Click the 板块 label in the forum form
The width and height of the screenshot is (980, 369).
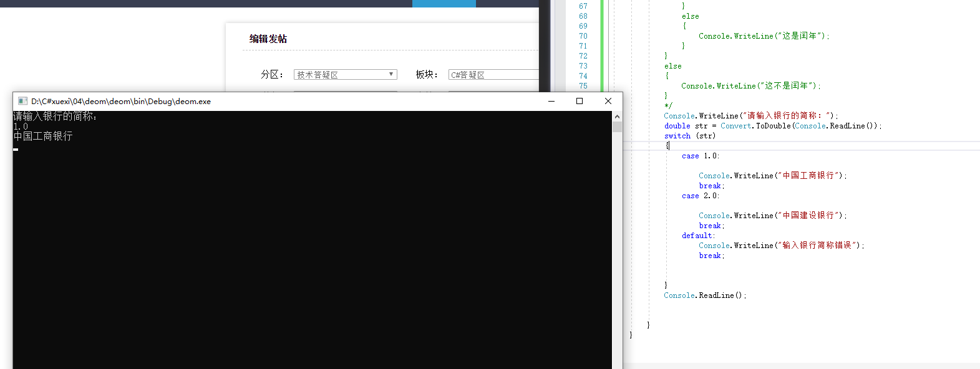427,75
